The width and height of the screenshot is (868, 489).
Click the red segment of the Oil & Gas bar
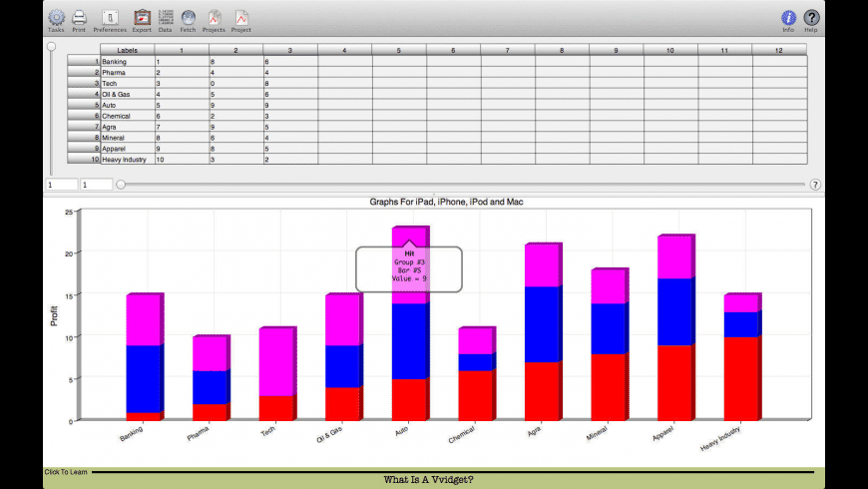point(342,404)
